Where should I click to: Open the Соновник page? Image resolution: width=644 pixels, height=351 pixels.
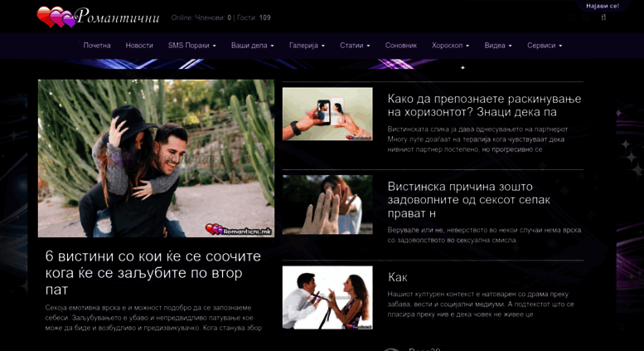401,46
